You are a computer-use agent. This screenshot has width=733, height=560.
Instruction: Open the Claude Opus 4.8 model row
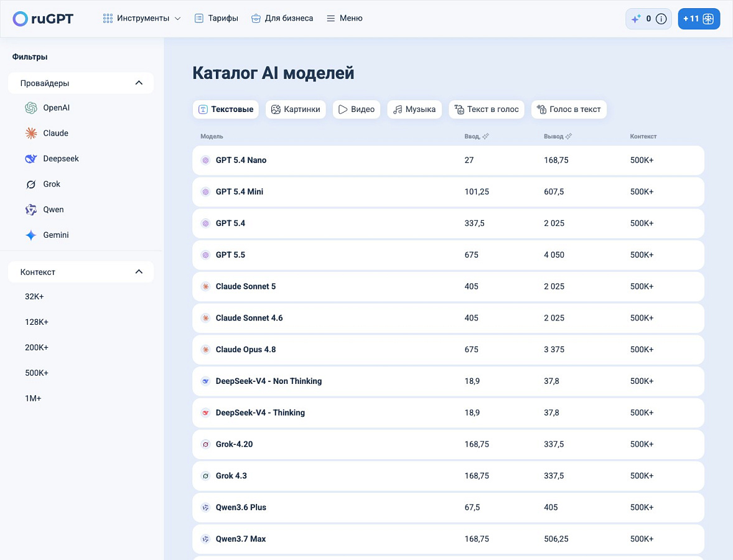pos(448,350)
